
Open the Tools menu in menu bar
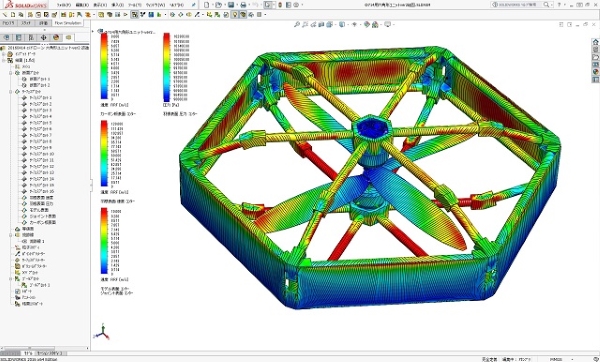point(134,5)
